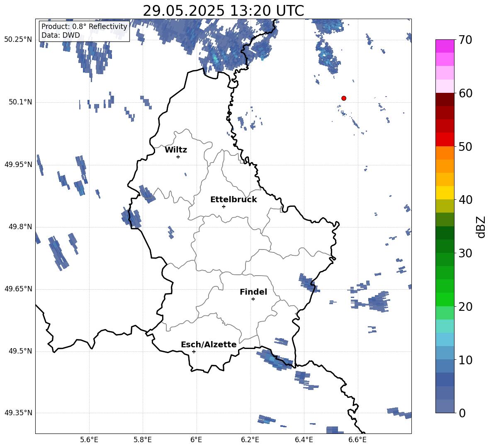The width and height of the screenshot is (491, 448).
Task: Click the 20 colorbar tick label
Action: pyautogui.click(x=465, y=306)
